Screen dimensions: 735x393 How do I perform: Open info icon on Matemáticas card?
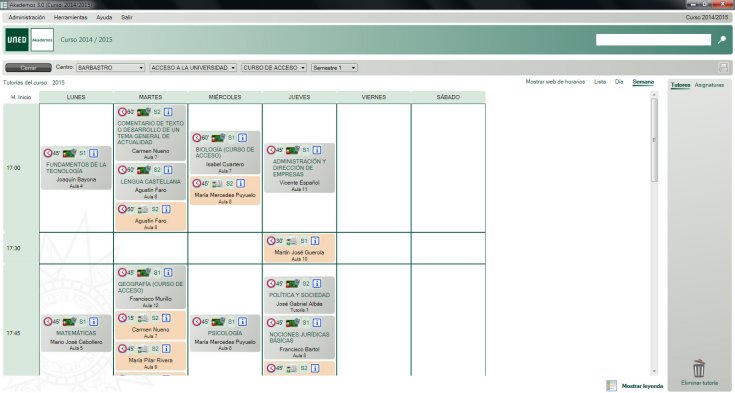coord(94,322)
